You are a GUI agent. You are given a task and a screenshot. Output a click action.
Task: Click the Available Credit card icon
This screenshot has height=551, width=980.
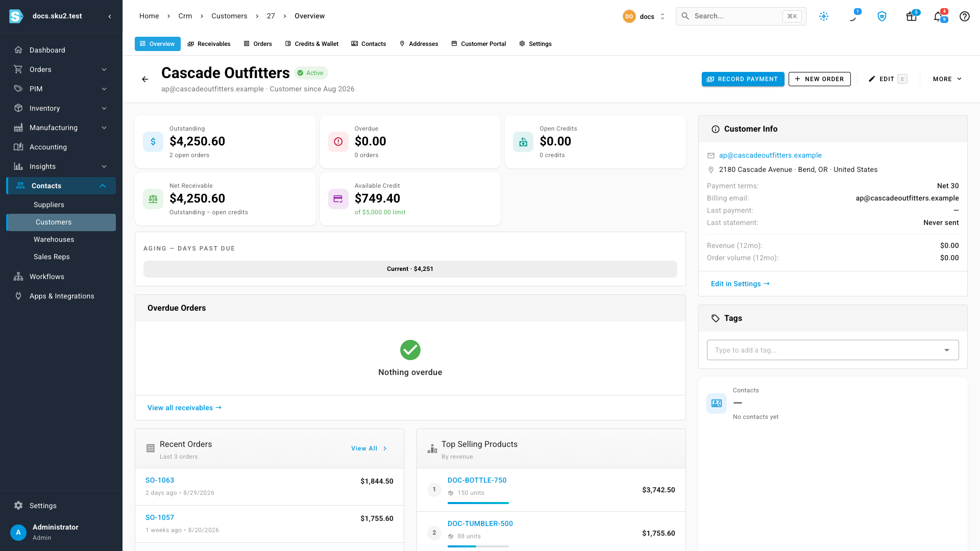338,199
